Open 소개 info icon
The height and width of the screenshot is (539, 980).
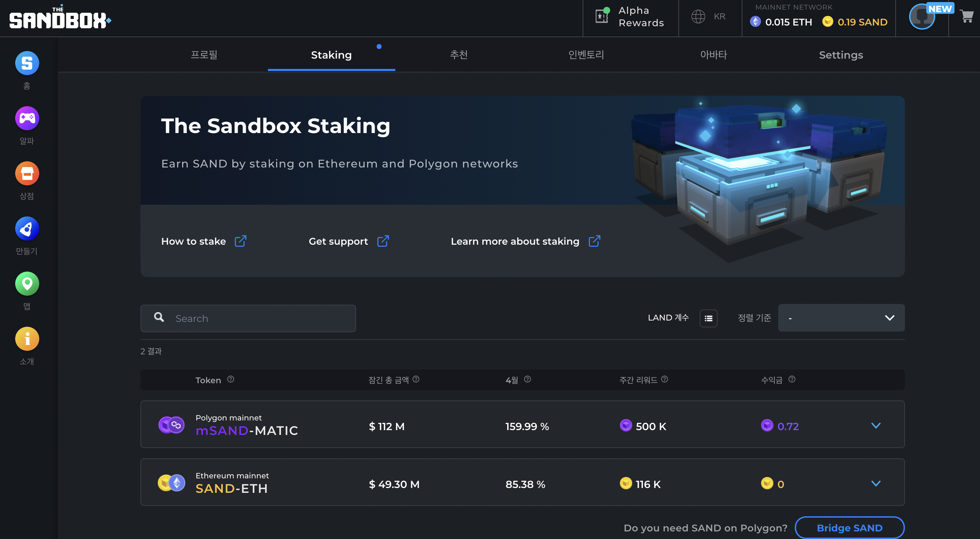pyautogui.click(x=27, y=339)
